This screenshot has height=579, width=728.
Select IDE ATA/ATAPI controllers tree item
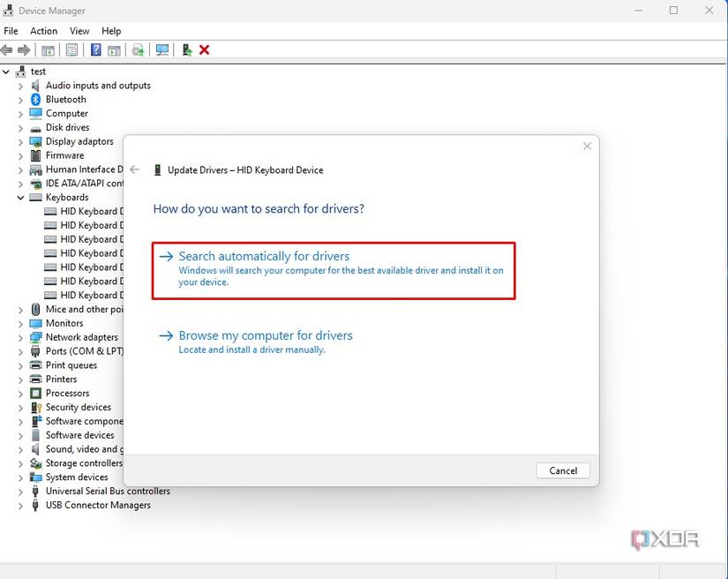85,184
